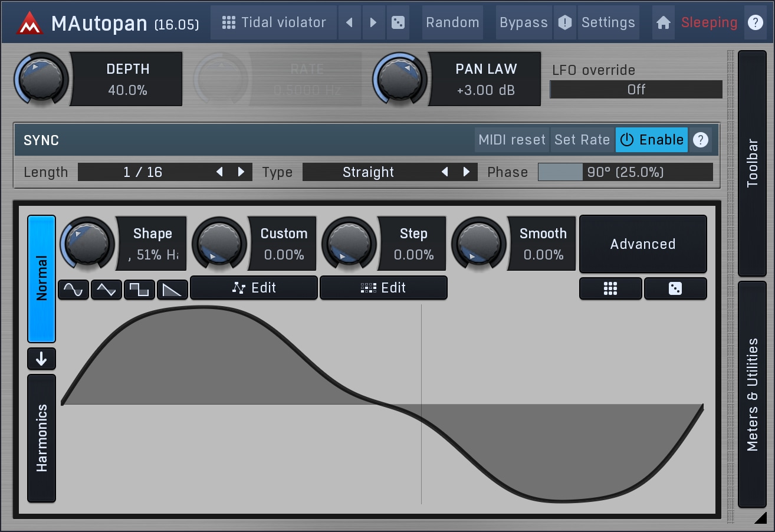Click the DEPTH 40.0% value field
This screenshot has height=532, width=775.
click(127, 90)
